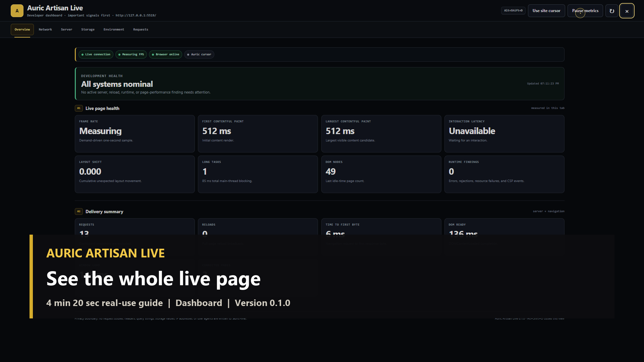The width and height of the screenshot is (644, 362).
Task: Click the 'Updated 07:11:23 PM' timestamp
Action: click(543, 83)
